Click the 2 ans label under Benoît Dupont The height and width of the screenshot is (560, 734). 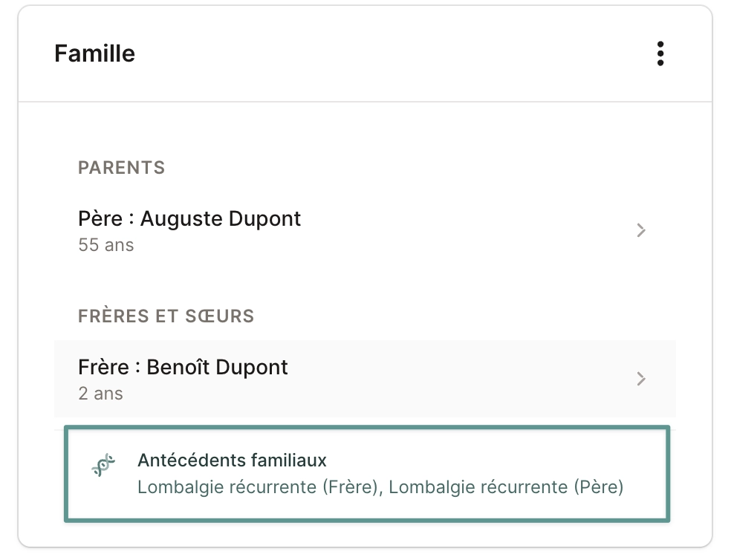tap(101, 393)
